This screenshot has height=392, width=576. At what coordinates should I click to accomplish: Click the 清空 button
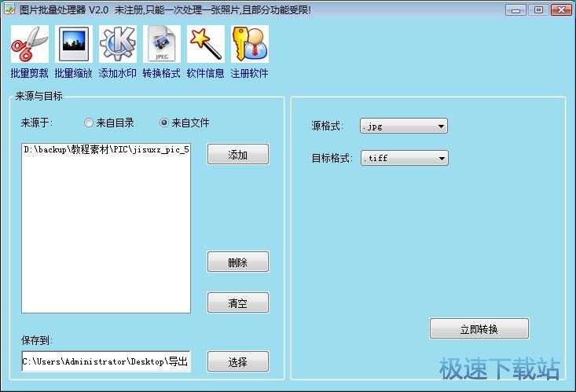[238, 302]
